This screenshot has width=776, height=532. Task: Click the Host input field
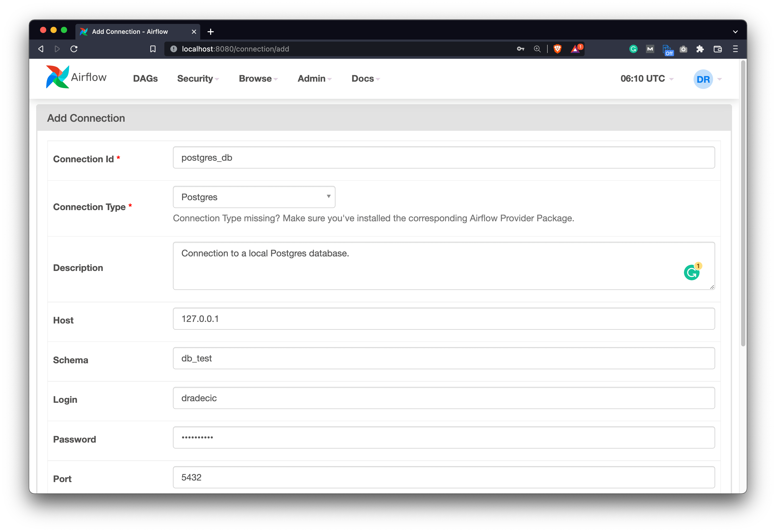(443, 319)
